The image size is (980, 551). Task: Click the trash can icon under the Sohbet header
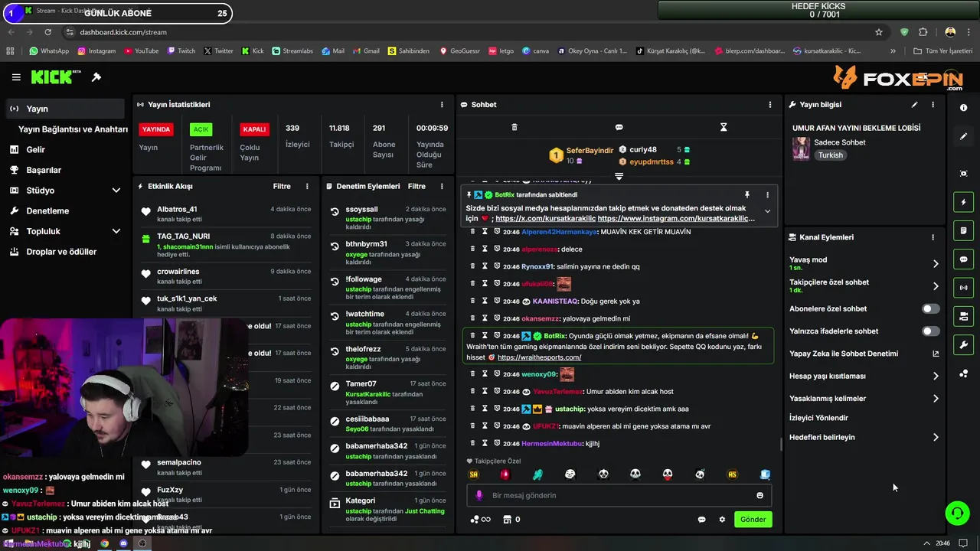pyautogui.click(x=514, y=127)
